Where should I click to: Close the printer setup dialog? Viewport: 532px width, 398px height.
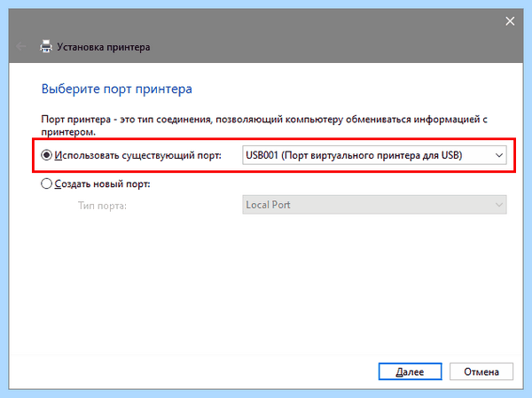tap(510, 21)
